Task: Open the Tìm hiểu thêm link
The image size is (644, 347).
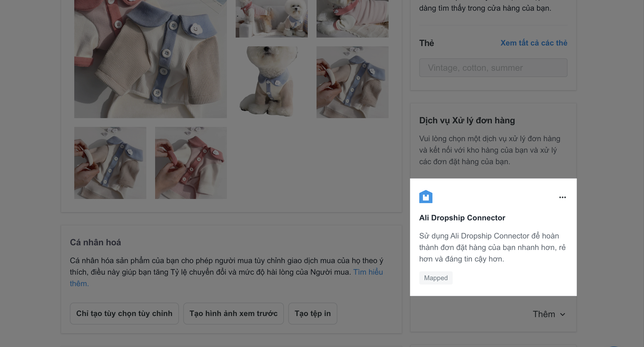Action: (x=368, y=272)
